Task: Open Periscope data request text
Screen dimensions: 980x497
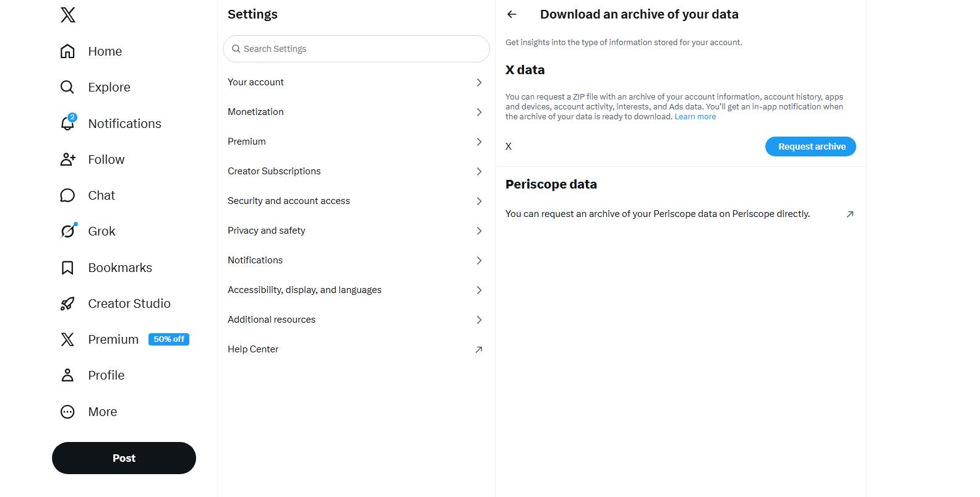Action: [x=658, y=214]
